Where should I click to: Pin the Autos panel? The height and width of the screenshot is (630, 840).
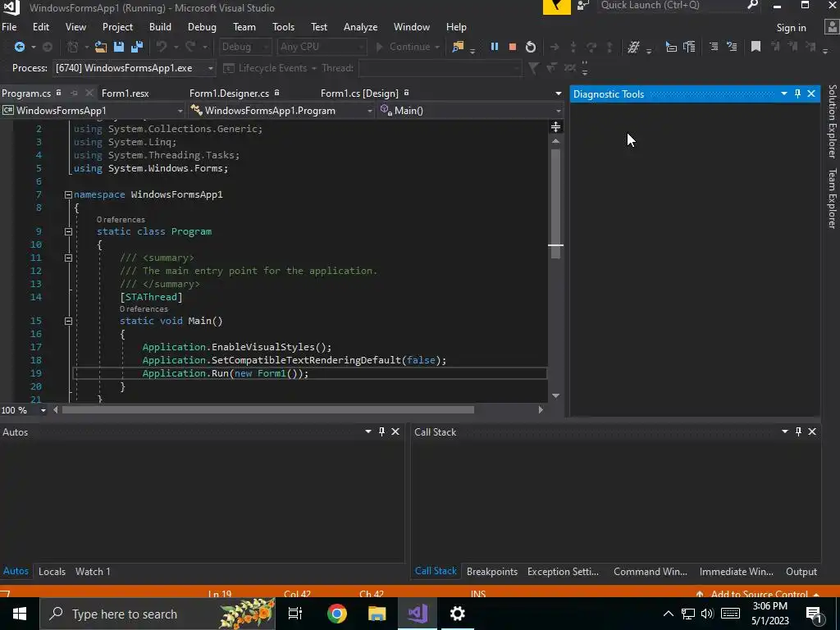pos(381,431)
